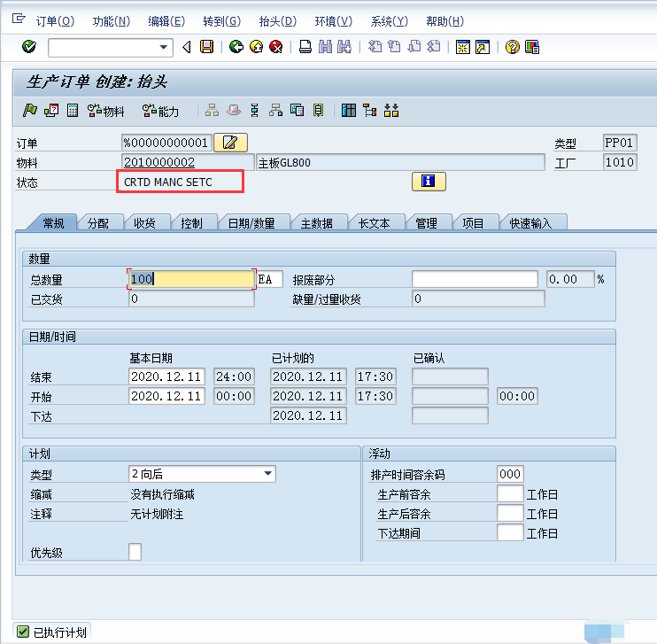Screen dimensions: 657x644
Task: Click the 排产时间容余码 field
Action: [x=510, y=474]
